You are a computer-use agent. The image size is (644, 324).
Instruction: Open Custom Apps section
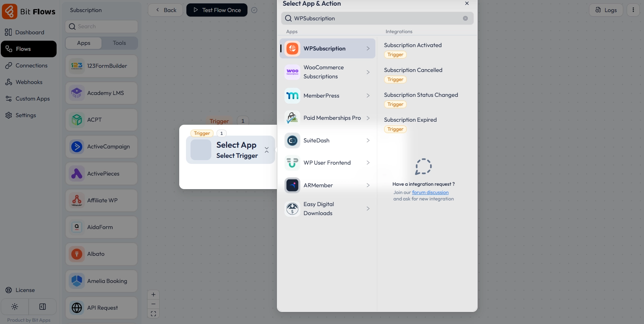click(x=29, y=99)
